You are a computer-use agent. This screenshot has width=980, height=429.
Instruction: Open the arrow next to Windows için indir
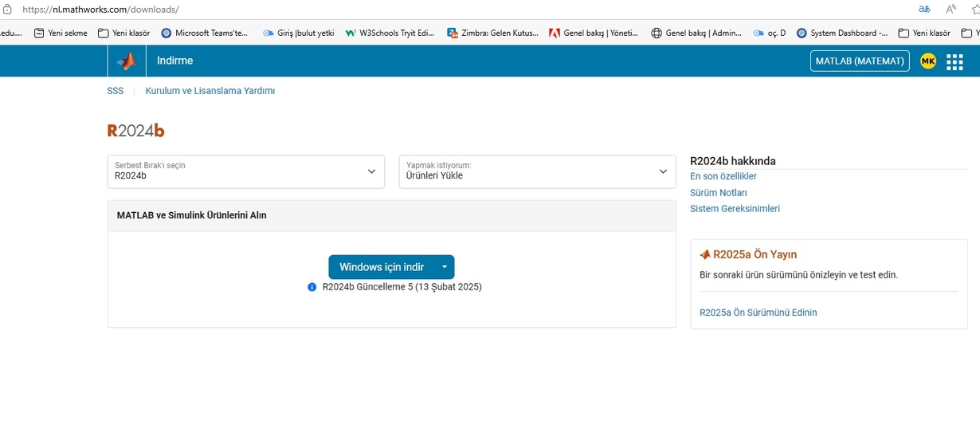pos(445,267)
